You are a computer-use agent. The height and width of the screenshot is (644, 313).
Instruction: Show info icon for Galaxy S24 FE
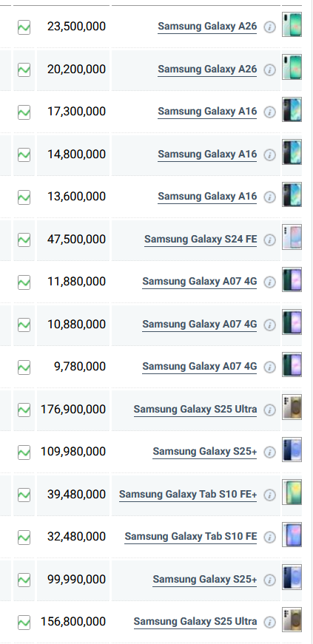269,240
